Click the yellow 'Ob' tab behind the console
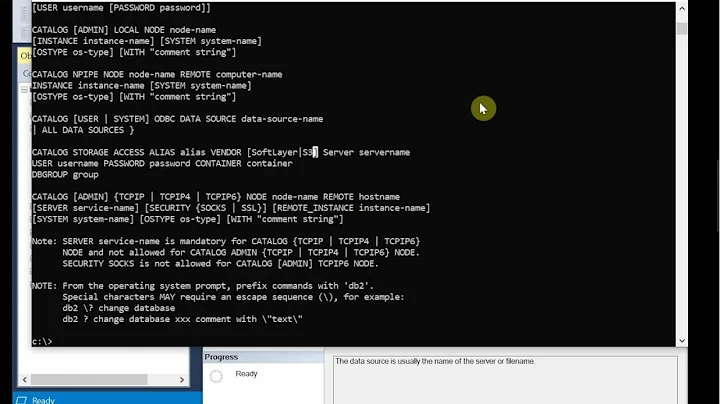 tap(25, 56)
